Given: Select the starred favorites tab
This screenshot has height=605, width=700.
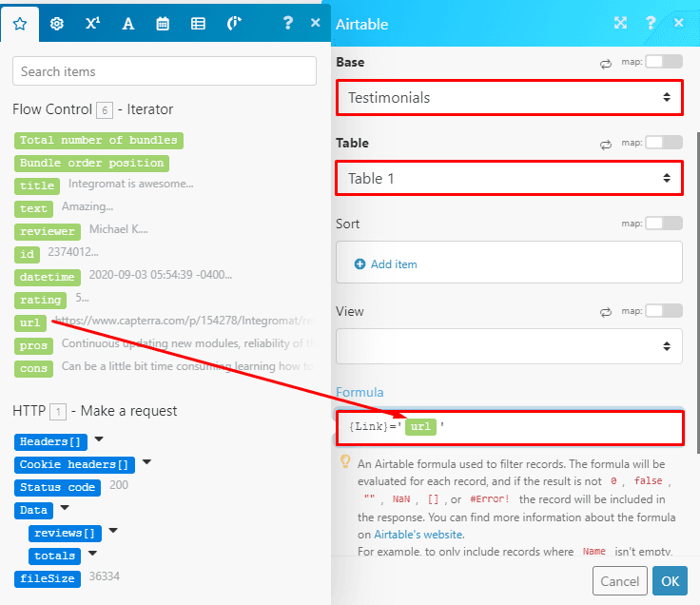Looking at the screenshot, I should 20,24.
